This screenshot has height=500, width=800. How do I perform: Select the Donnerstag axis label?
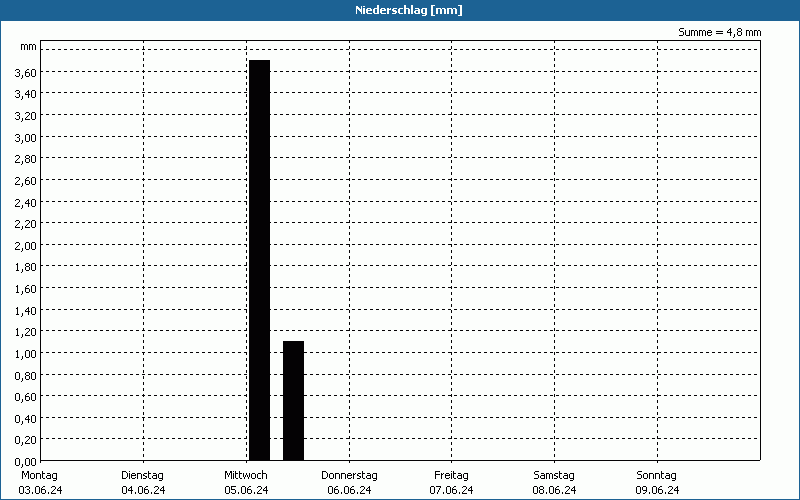coord(349,475)
